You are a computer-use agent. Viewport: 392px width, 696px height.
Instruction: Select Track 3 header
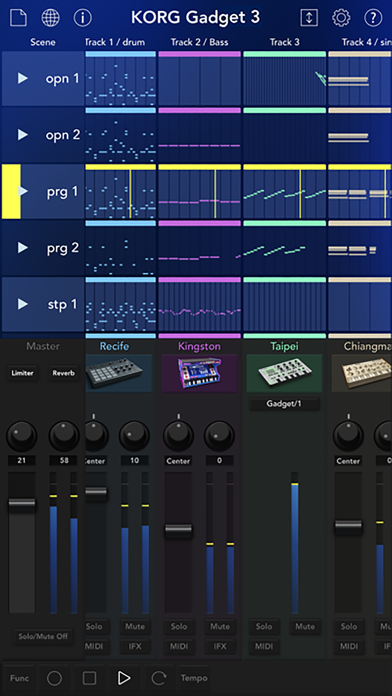285,42
